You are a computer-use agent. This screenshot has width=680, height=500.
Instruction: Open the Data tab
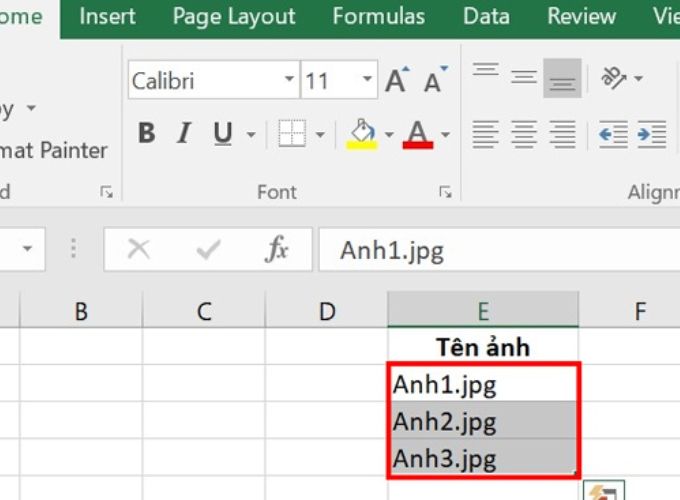(x=486, y=16)
